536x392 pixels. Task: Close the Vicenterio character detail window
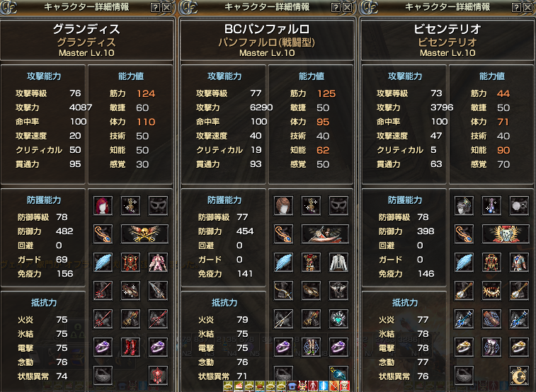tap(528, 7)
